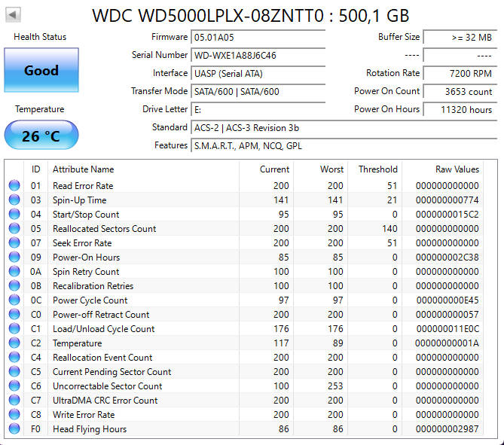504x445 pixels.
Task: Select the status circle beside Head Flying Hours
Action: (x=14, y=429)
